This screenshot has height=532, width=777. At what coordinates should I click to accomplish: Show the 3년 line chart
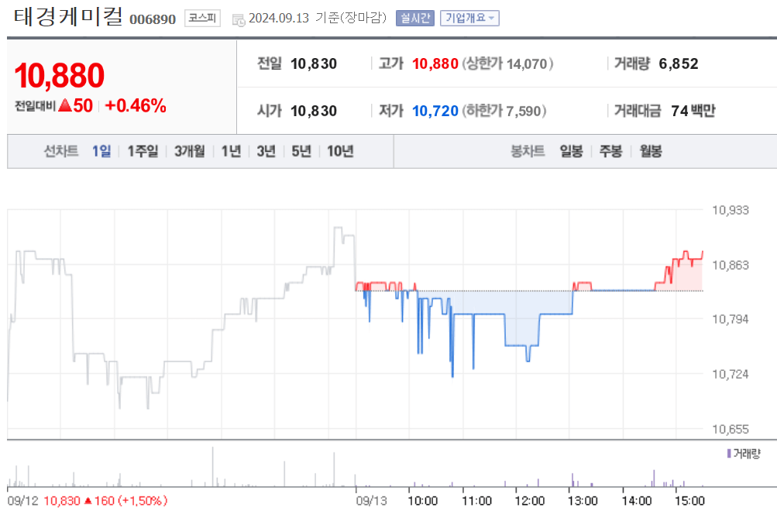click(x=266, y=151)
